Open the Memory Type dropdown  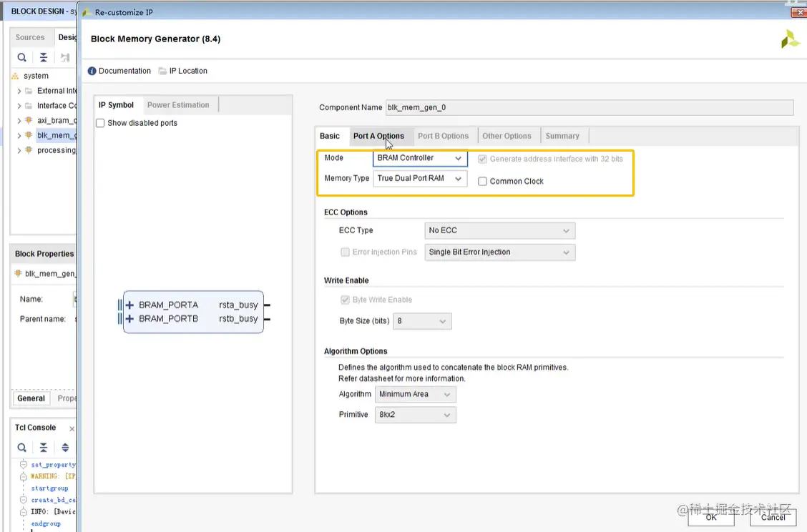coord(420,179)
